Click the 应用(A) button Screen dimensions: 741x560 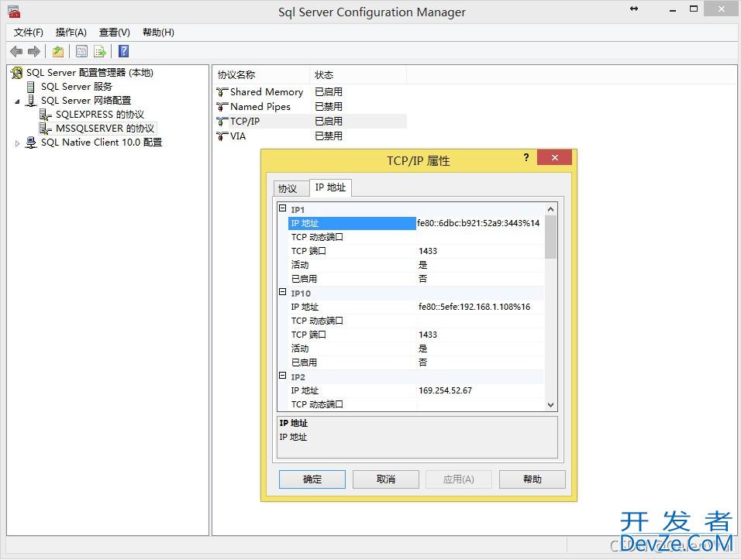click(x=458, y=479)
